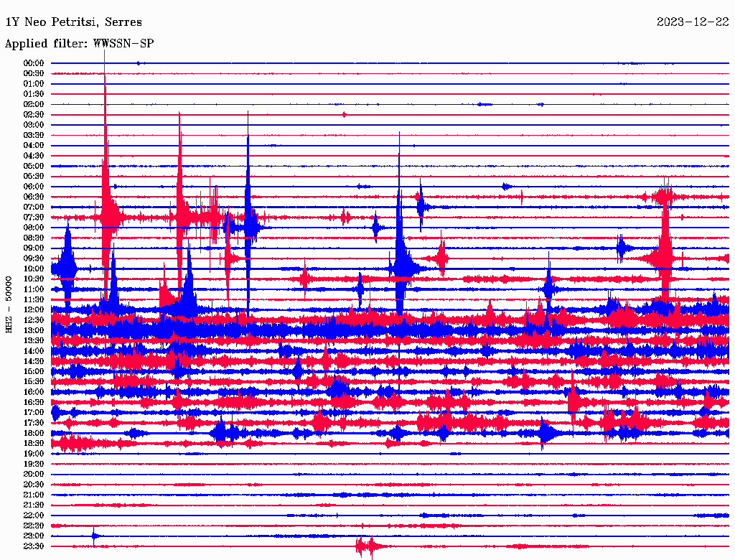Select the 19:00 time row label

tap(34, 454)
